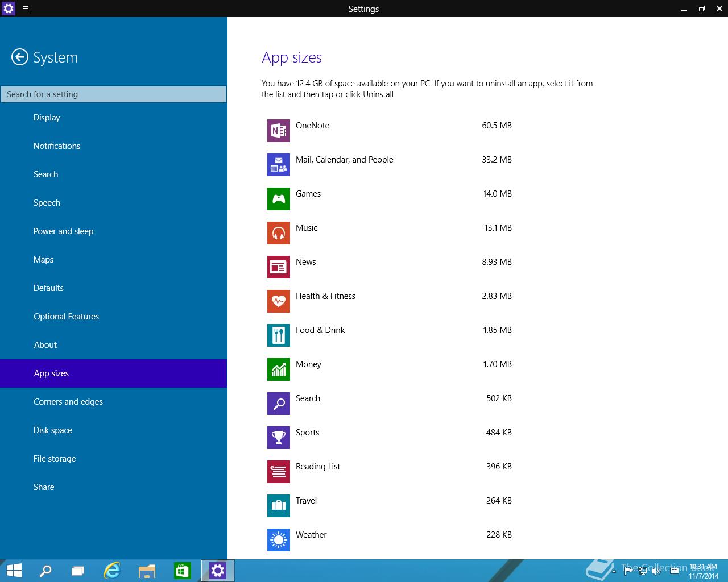Open the Speech settings category
The image size is (728, 582).
coord(114,203)
